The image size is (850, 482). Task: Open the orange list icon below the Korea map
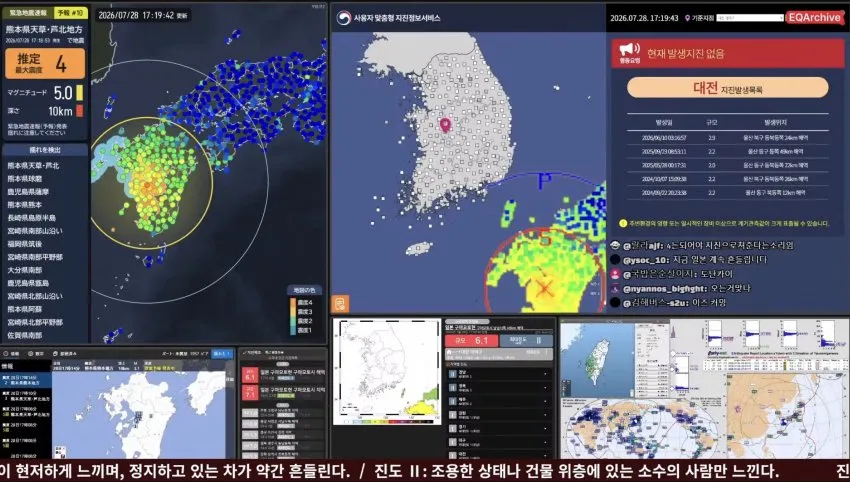340,304
